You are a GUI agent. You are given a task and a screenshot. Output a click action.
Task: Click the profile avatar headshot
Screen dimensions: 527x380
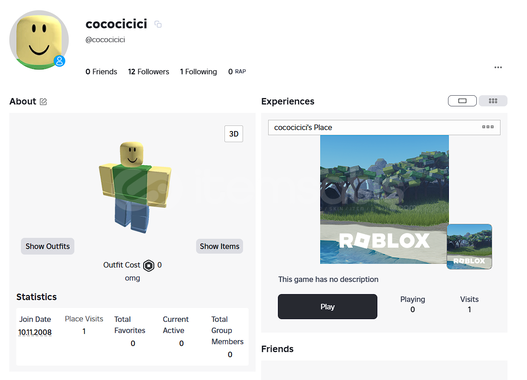click(39, 40)
